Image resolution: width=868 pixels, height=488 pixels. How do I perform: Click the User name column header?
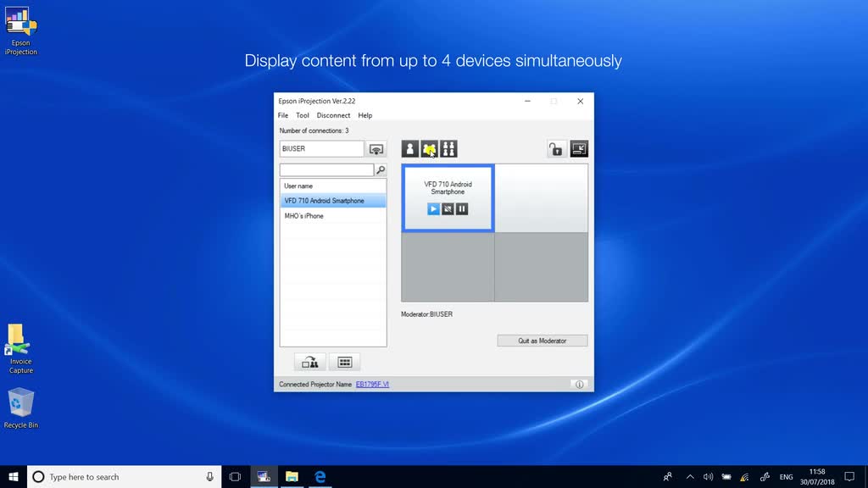pos(333,186)
